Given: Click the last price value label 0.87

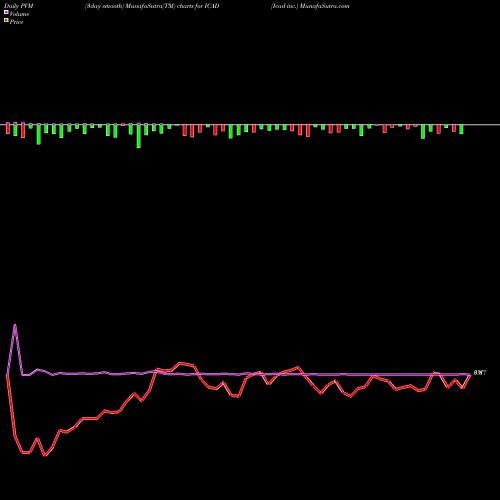Looking at the screenshot, I should (x=480, y=373).
